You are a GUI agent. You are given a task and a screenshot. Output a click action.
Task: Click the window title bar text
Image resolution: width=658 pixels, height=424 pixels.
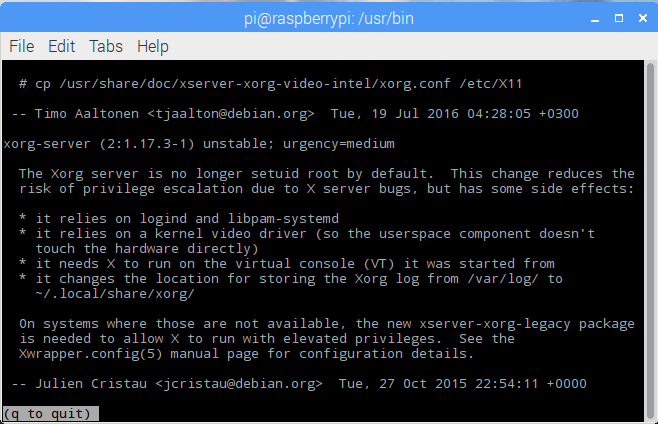pyautogui.click(x=329, y=18)
